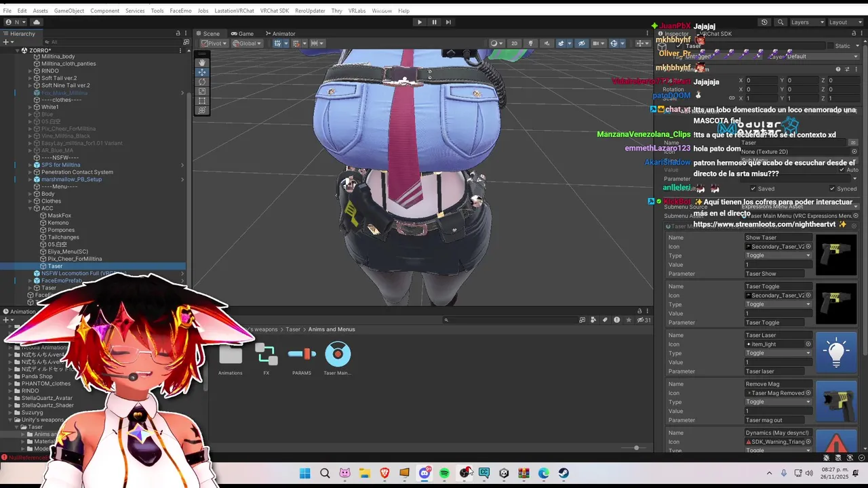Open Type dropdown for Taser Laser control
The image size is (868, 488).
[x=778, y=353]
